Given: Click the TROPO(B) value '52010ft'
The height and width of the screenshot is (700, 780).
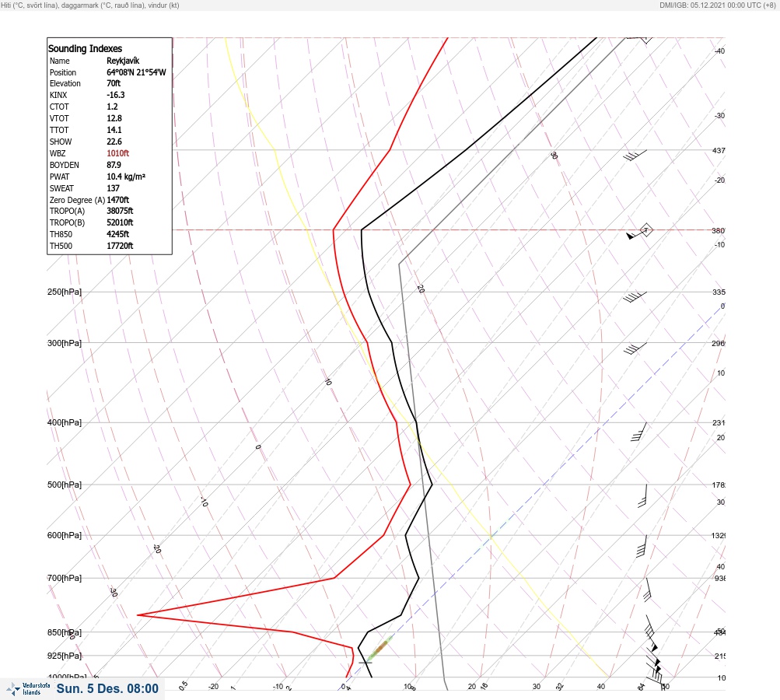Looking at the screenshot, I should [x=120, y=222].
